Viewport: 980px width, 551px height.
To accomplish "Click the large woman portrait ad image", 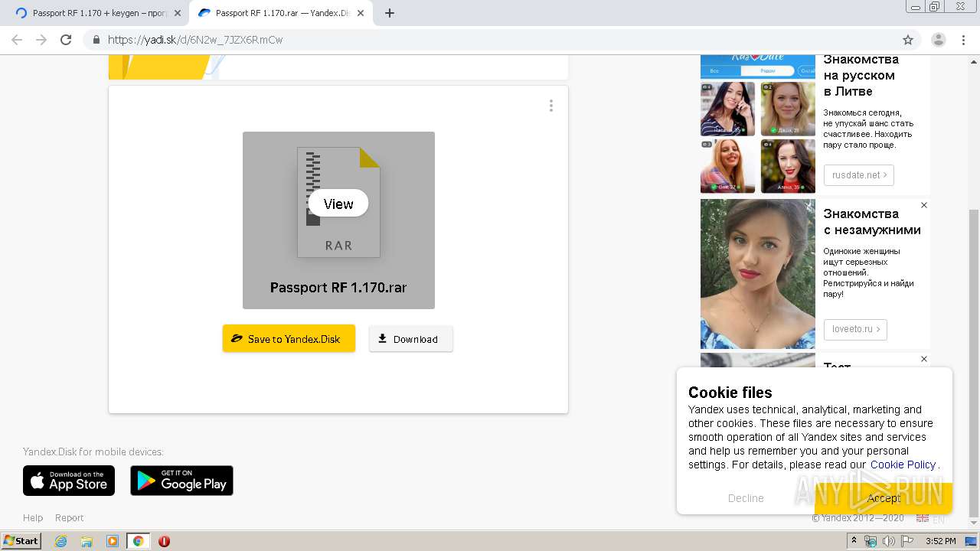I will (758, 274).
